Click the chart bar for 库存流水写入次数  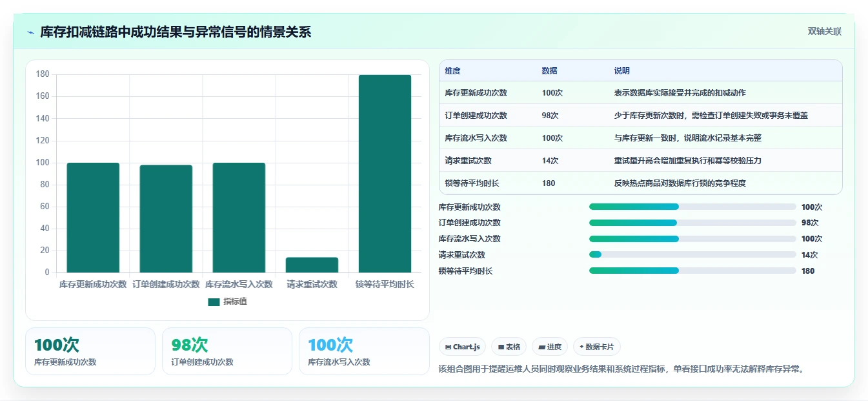[x=239, y=218]
